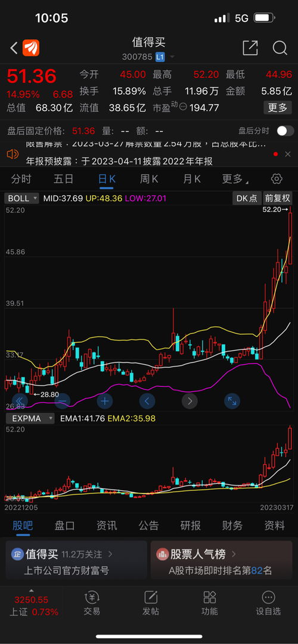
Task: Open the BOLL indicator dropdown
Action: tap(22, 198)
